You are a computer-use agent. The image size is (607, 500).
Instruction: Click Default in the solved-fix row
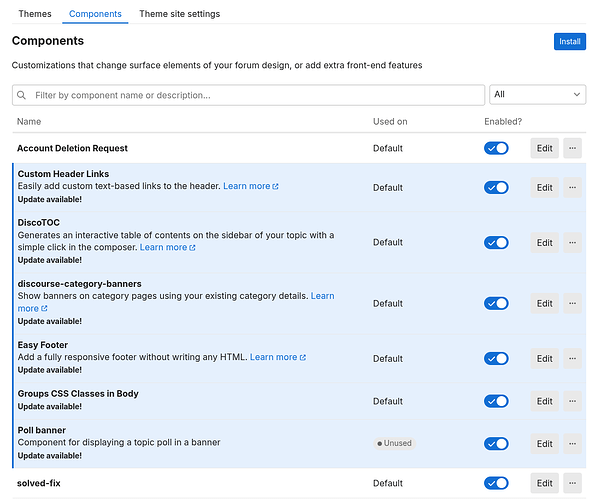click(x=388, y=483)
